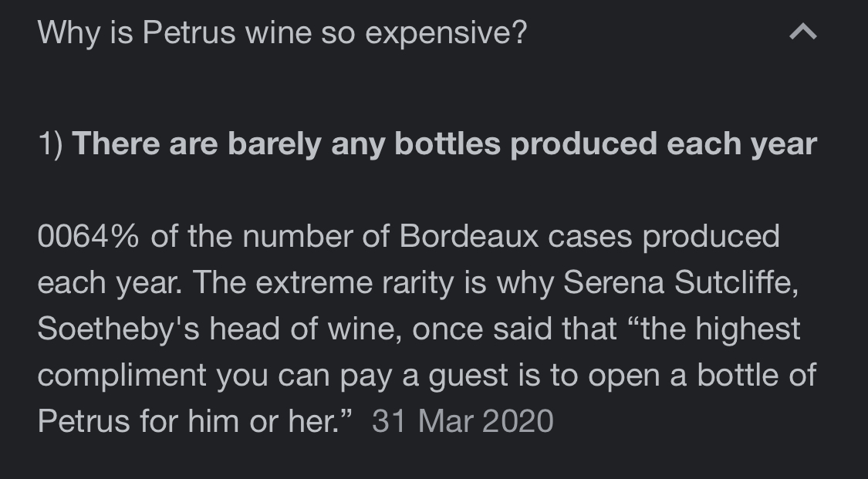The image size is (868, 479).
Task: Click the 'Why is Petrus wine so expensive?' question
Action: point(282,32)
